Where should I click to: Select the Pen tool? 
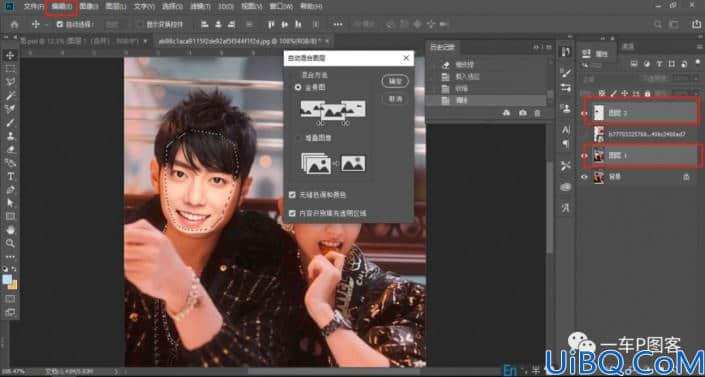click(10, 190)
